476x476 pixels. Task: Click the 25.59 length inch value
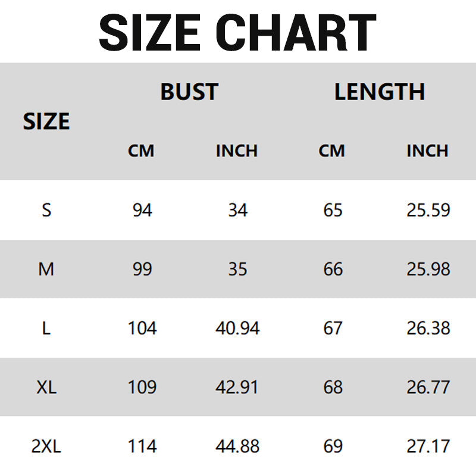pyautogui.click(x=428, y=210)
